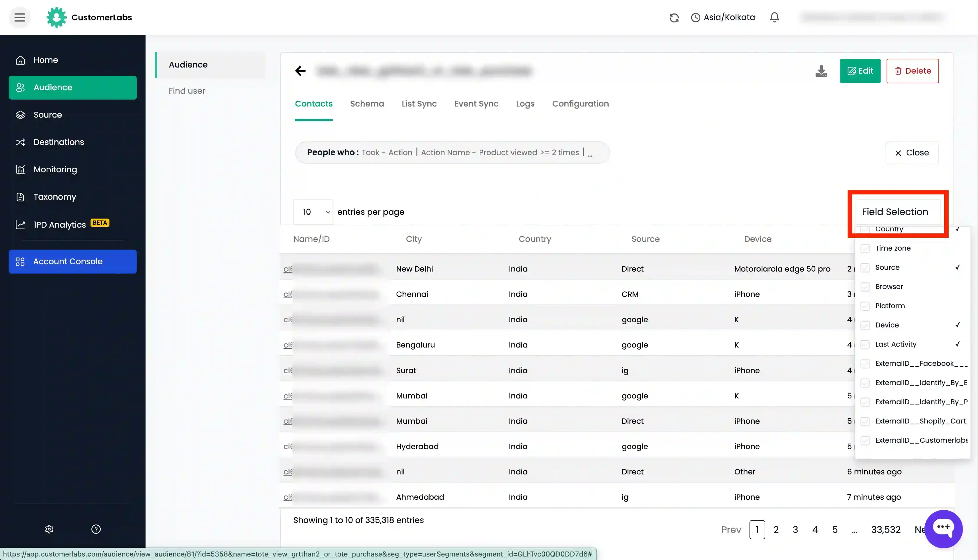Open Account Console in the sidebar
Viewport: 978px width, 560px height.
click(x=73, y=262)
